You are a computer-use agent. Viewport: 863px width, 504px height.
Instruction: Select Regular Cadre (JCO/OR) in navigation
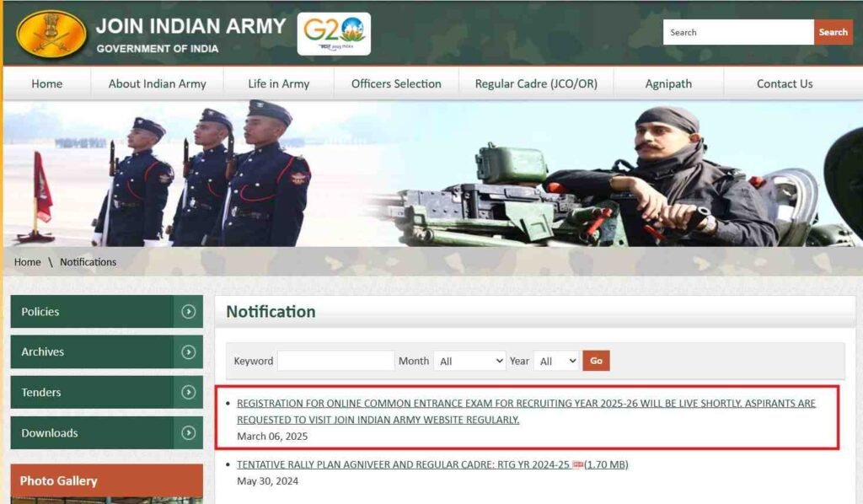tap(536, 83)
